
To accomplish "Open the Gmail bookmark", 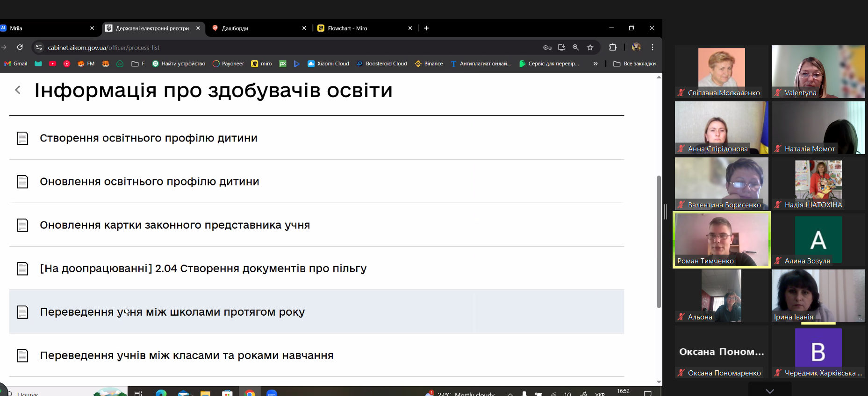I will (x=16, y=64).
